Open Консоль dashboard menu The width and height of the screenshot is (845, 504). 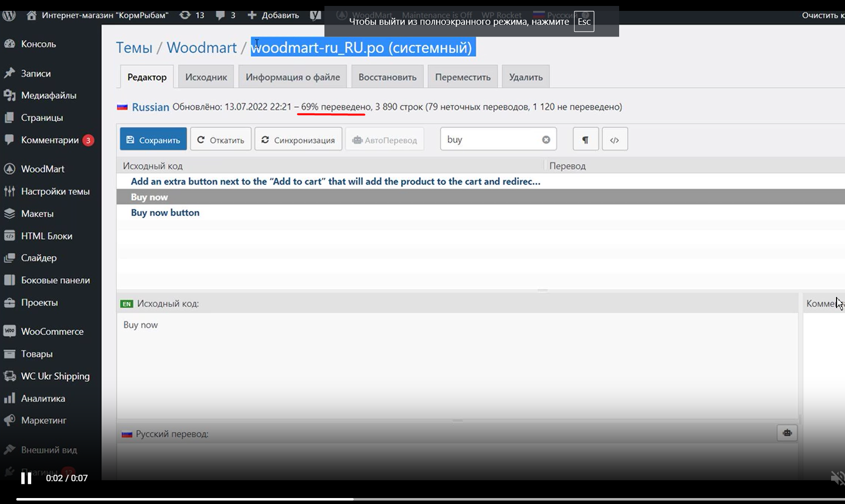pos(38,44)
